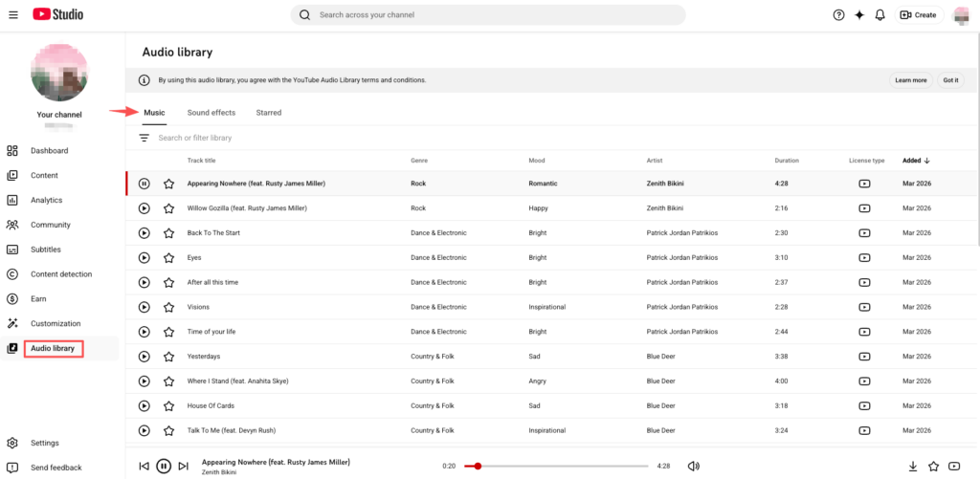Star the Yesterdays track

point(168,357)
